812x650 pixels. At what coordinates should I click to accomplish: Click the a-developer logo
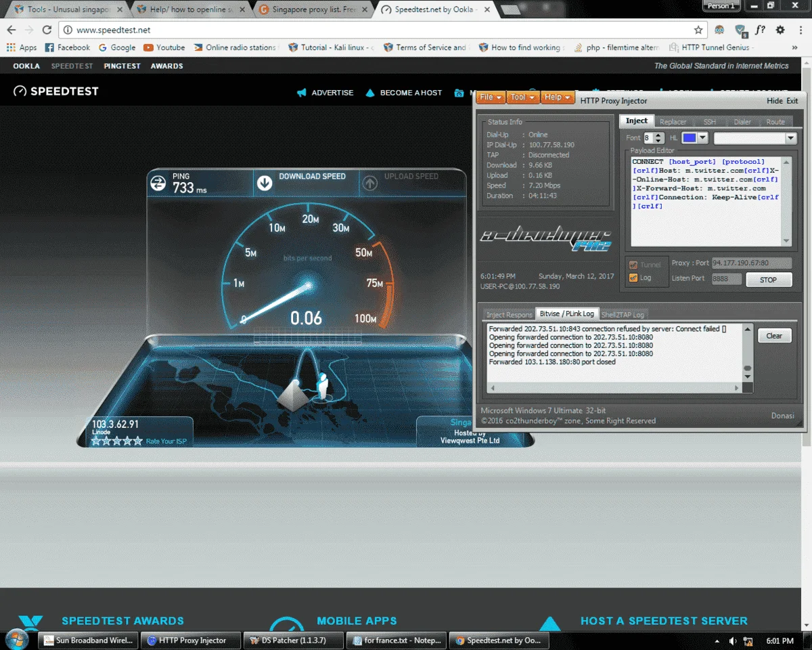[x=546, y=239]
